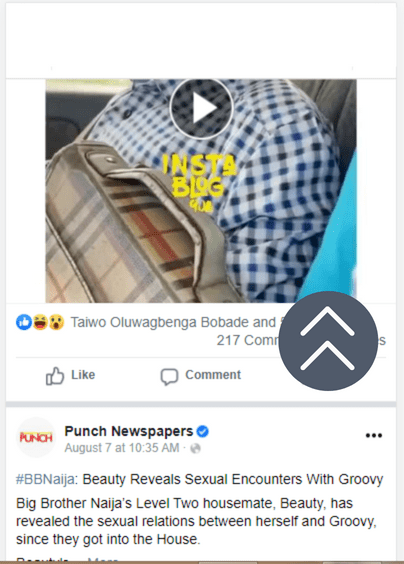The width and height of the screenshot is (404, 564).
Task: Open the 217 Comments count
Action: 248,340
